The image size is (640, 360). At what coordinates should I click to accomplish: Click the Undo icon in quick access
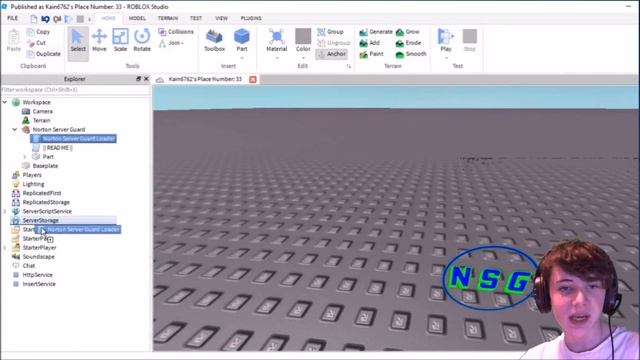(45, 19)
